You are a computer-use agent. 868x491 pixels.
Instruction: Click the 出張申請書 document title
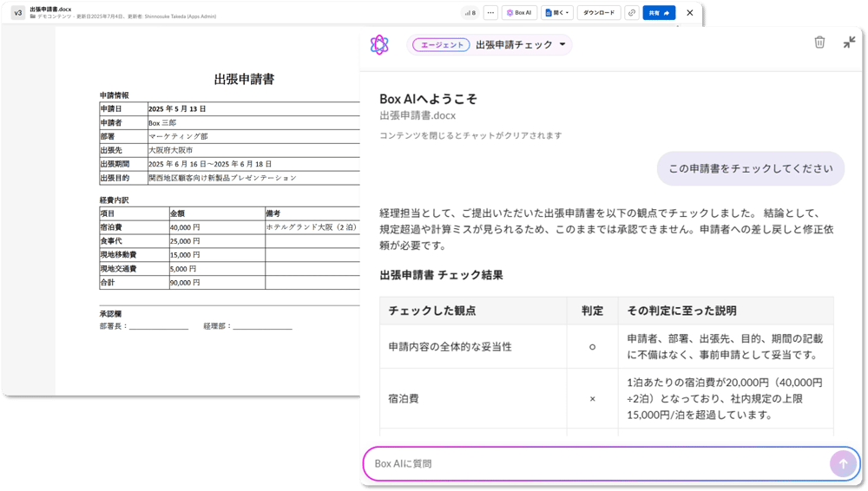[x=244, y=79]
